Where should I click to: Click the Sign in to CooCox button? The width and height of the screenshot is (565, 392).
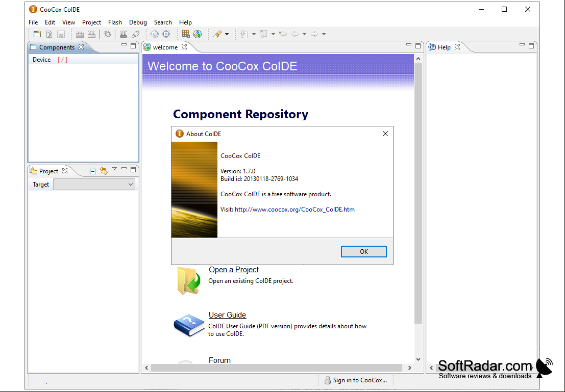coord(356,380)
